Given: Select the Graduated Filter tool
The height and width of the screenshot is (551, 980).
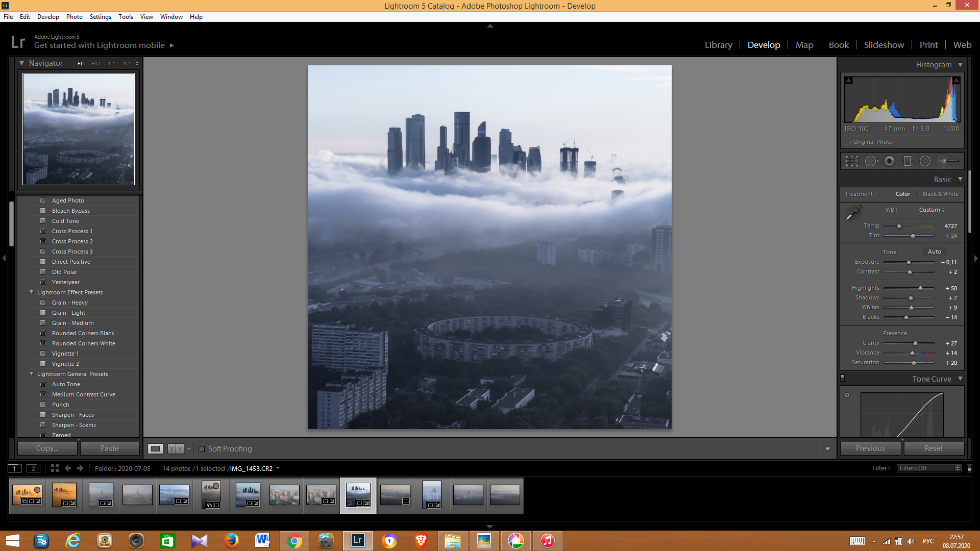Looking at the screenshot, I should 907,161.
